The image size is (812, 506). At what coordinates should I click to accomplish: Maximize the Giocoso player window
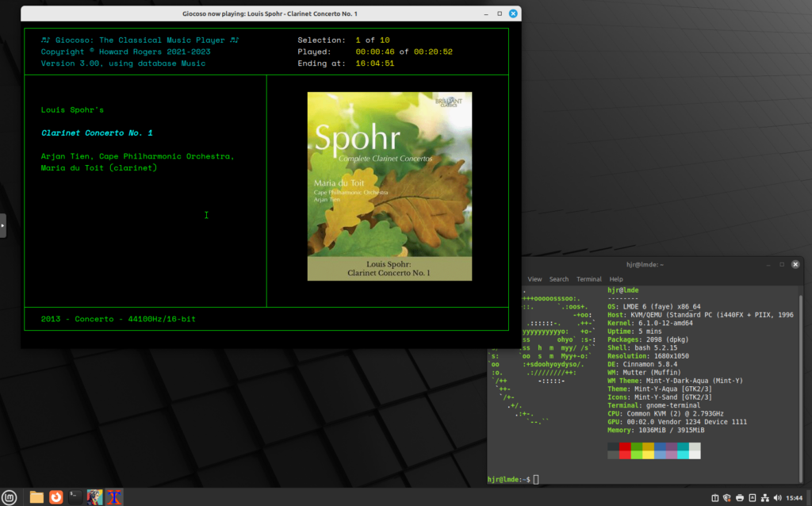500,14
